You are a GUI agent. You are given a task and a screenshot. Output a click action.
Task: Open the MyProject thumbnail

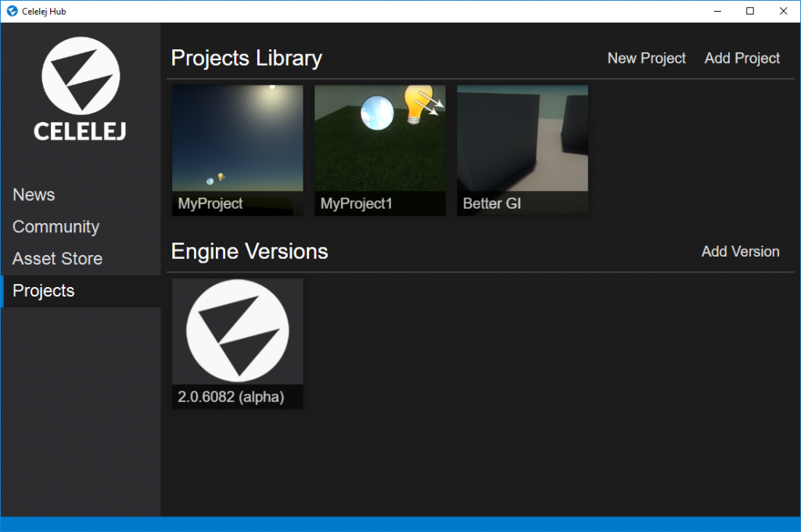tap(237, 141)
